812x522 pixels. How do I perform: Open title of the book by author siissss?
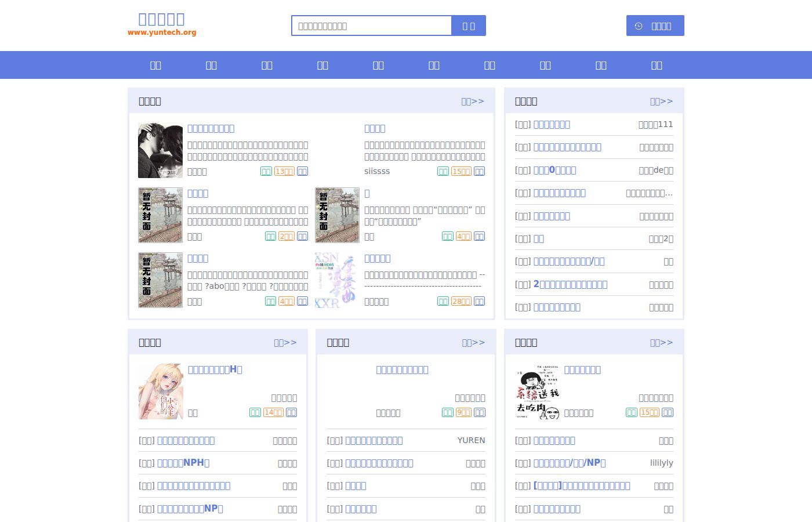pyautogui.click(x=375, y=128)
